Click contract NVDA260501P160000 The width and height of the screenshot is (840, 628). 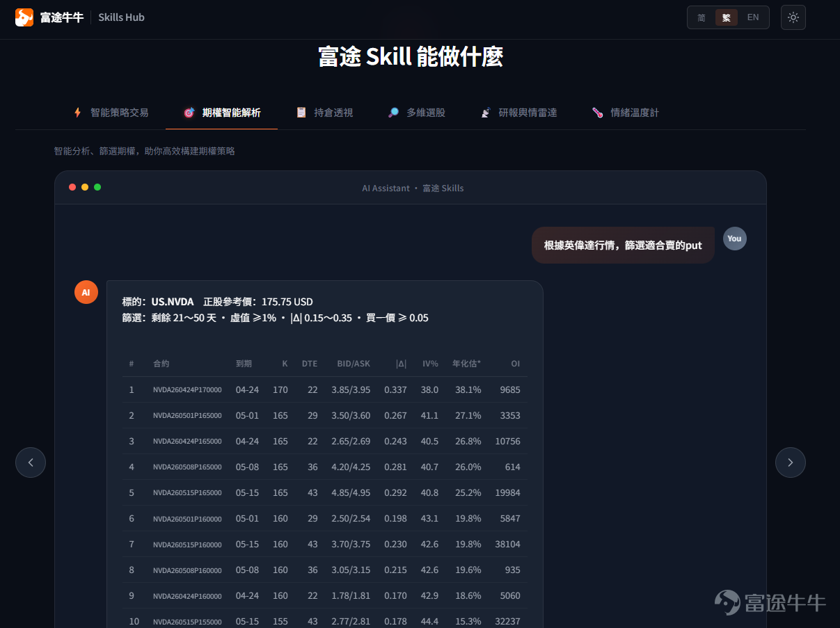[x=187, y=519]
